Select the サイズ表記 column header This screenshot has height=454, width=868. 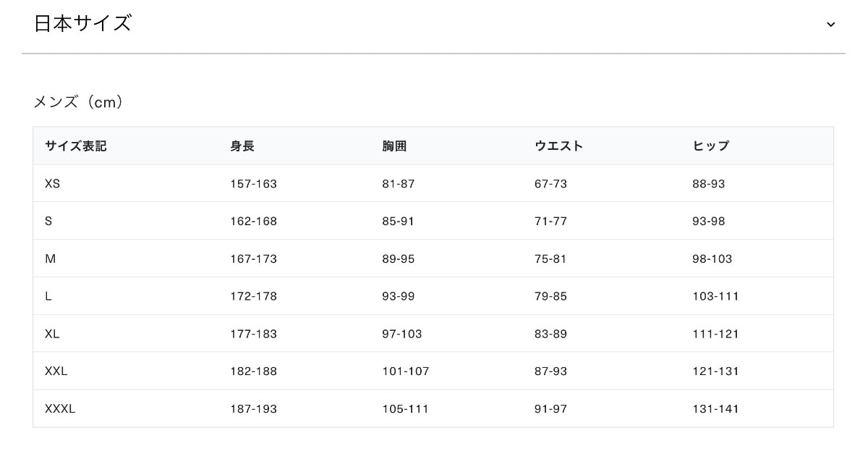tap(75, 146)
